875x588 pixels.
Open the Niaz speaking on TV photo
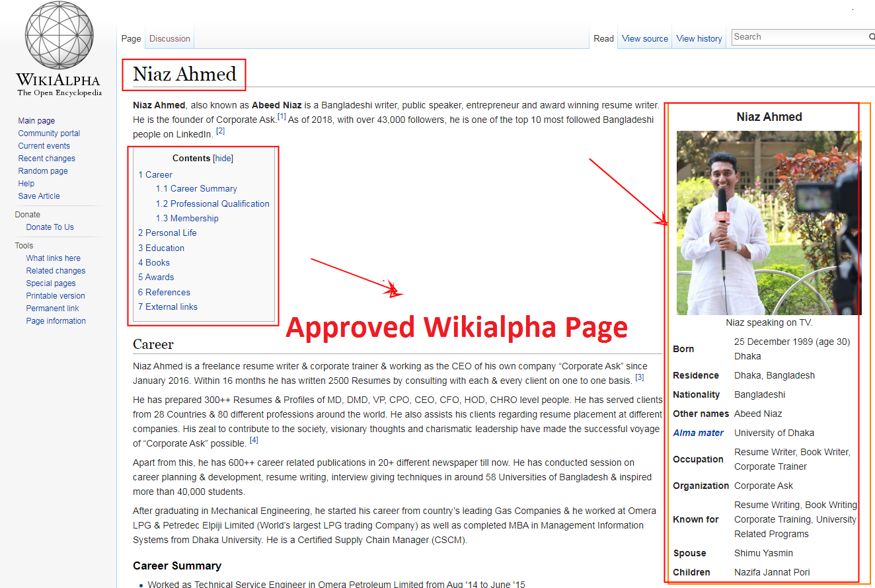pyautogui.click(x=769, y=223)
